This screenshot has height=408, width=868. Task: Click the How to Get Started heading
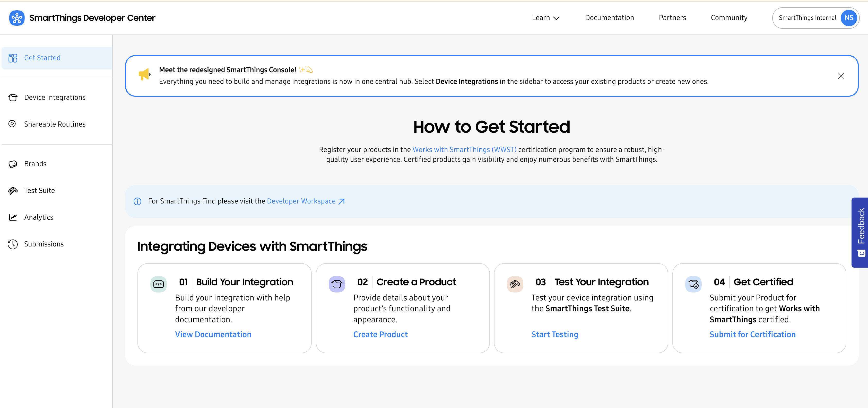(492, 127)
